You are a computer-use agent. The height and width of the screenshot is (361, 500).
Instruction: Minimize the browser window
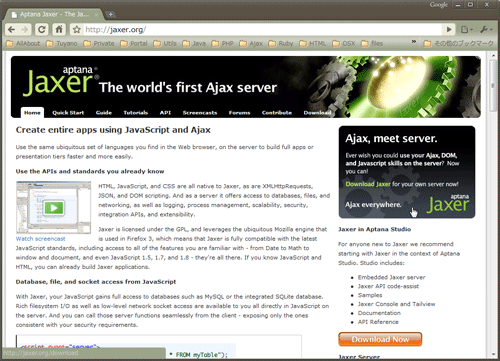[x=458, y=5]
